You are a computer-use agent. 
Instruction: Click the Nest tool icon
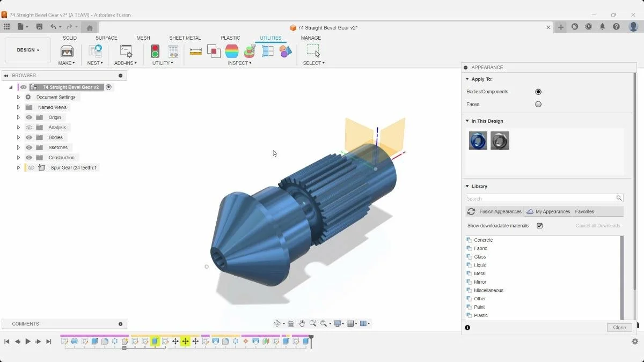coord(95,51)
